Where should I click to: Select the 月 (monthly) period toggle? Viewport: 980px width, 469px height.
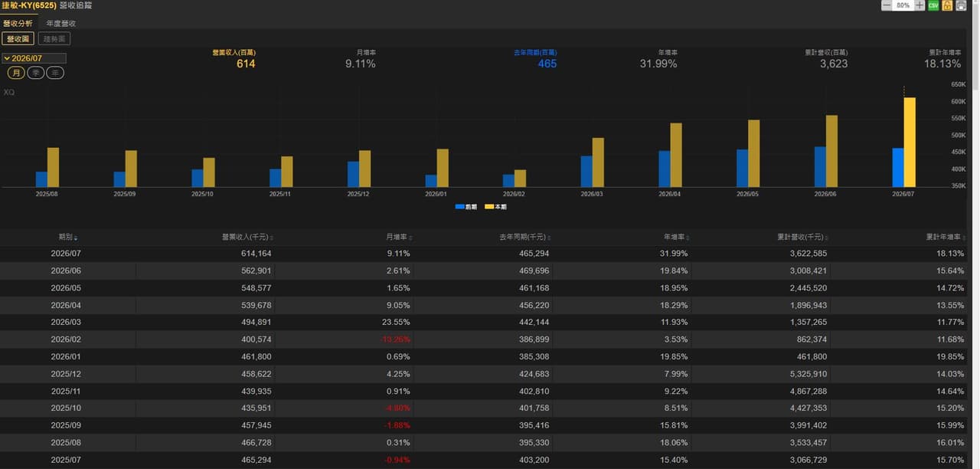coord(16,73)
